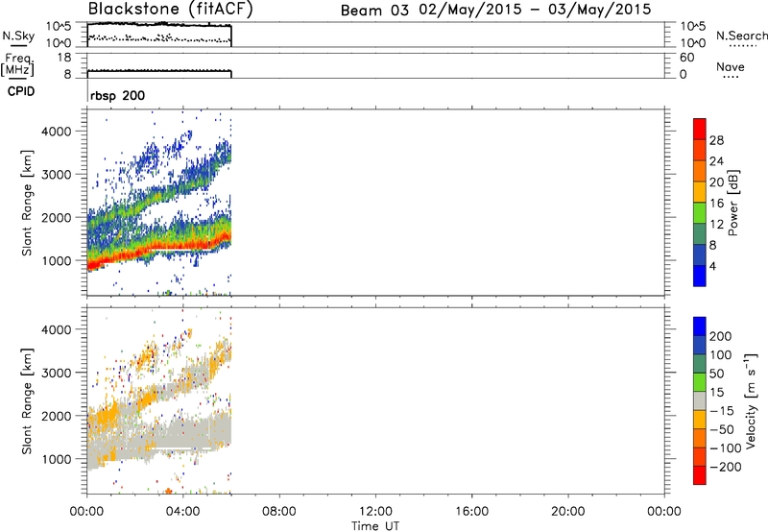
Task: Click the Freq. [MHz] axis label
Action: tap(17, 64)
